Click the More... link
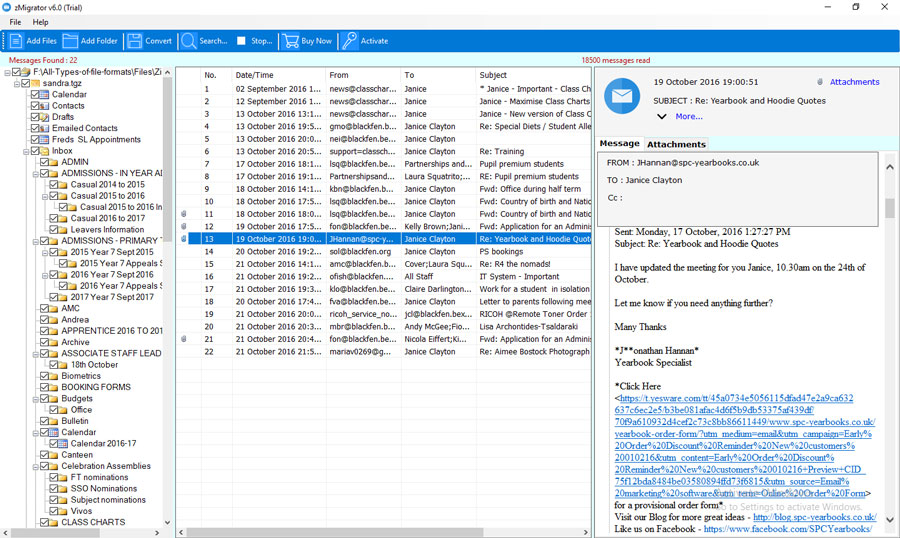This screenshot has height=538, width=900. pos(689,117)
